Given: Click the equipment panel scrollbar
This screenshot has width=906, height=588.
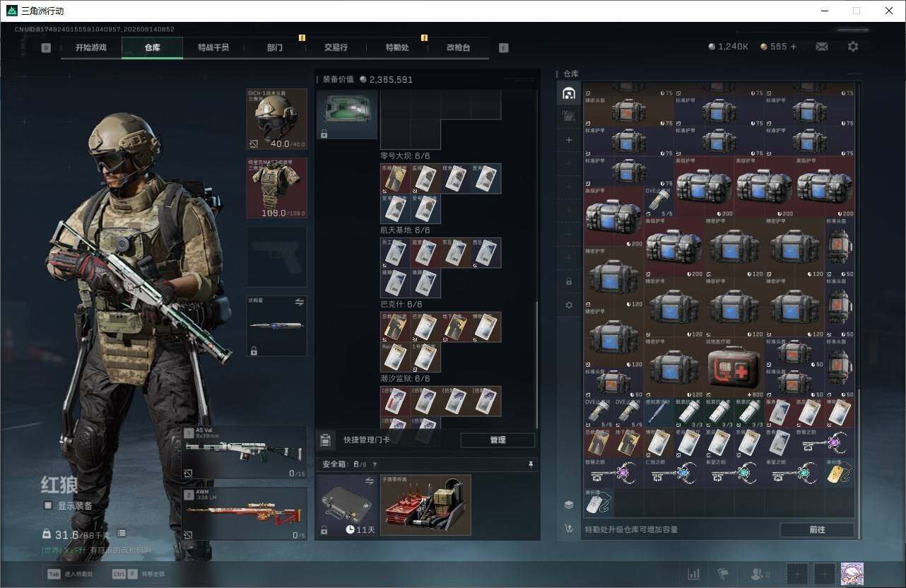Looking at the screenshot, I should pos(536,364).
